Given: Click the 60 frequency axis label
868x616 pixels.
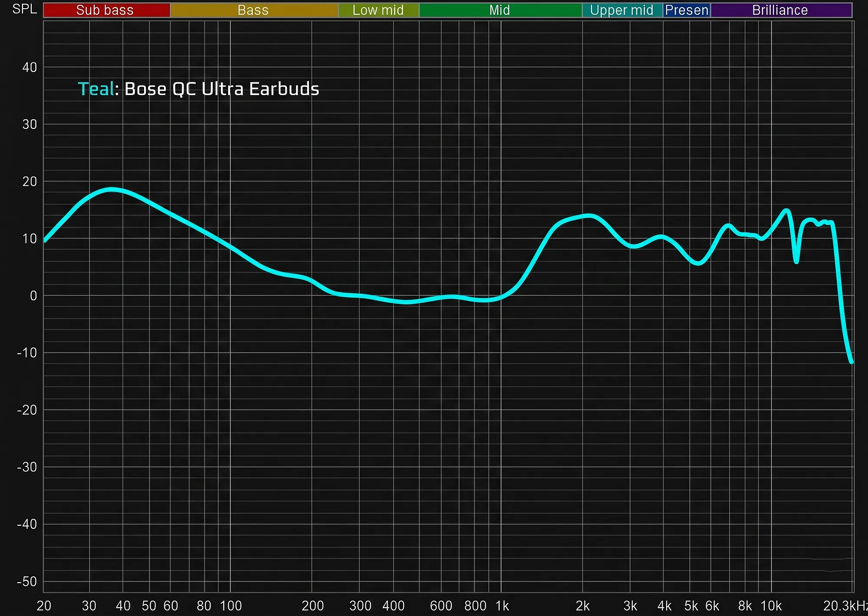Looking at the screenshot, I should [171, 606].
